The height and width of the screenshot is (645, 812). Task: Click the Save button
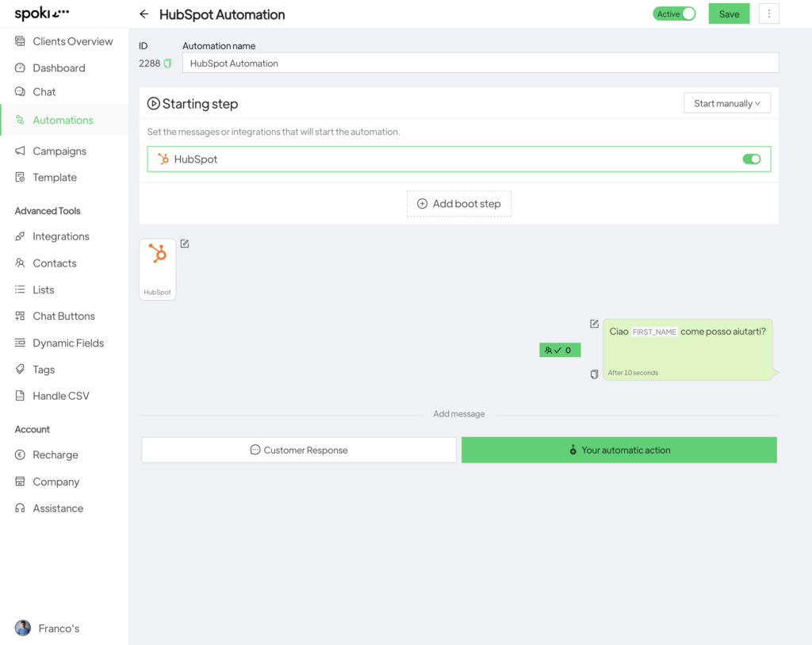click(x=729, y=14)
